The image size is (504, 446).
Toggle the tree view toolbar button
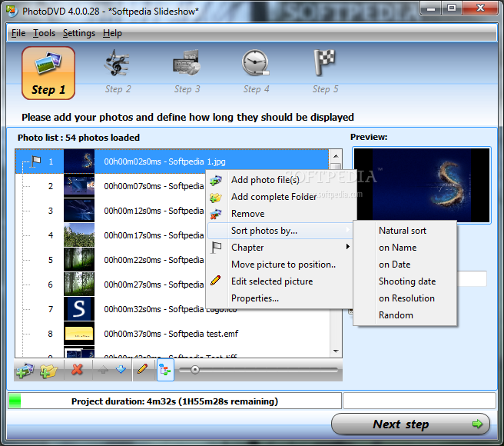[165, 370]
